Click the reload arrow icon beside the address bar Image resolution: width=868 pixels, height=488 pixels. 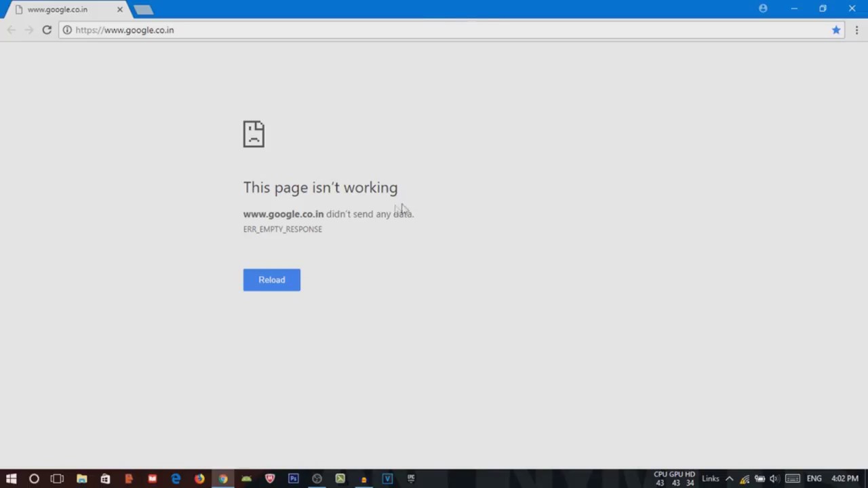47,30
